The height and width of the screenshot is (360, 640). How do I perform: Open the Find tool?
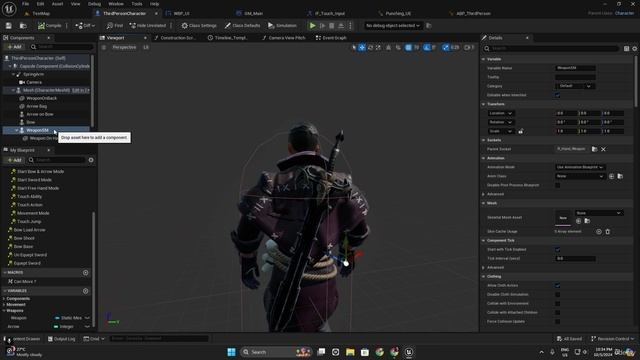(115, 26)
